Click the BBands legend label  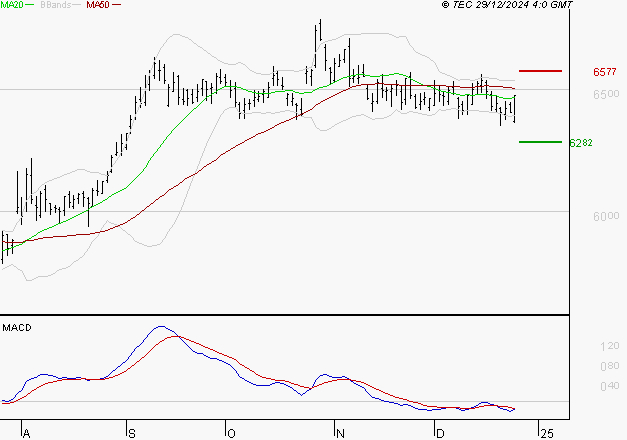55,5
